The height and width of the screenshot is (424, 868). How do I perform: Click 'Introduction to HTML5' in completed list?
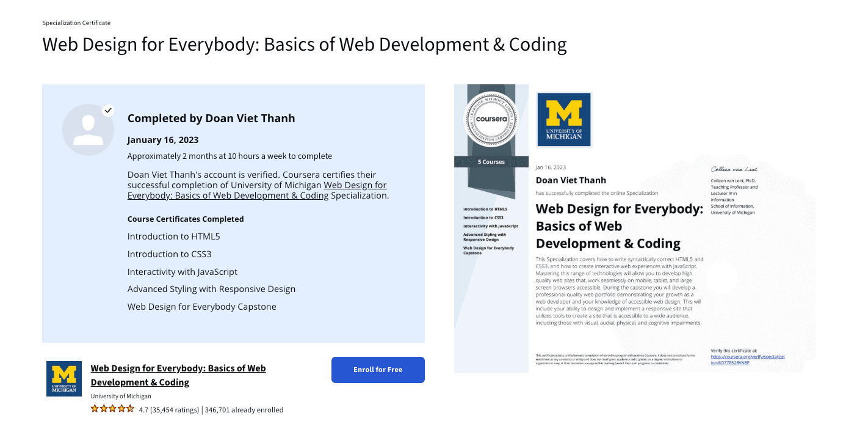pos(174,236)
